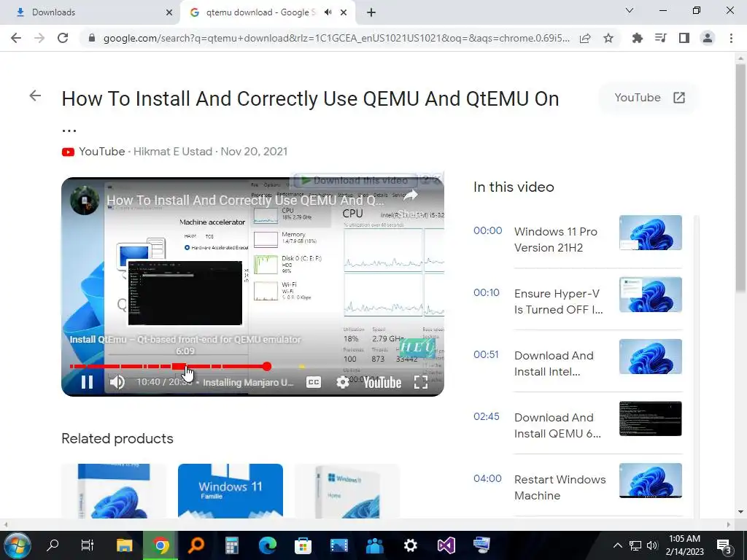The width and height of the screenshot is (747, 560).
Task: Open Chrome profile avatar
Action: point(708,38)
